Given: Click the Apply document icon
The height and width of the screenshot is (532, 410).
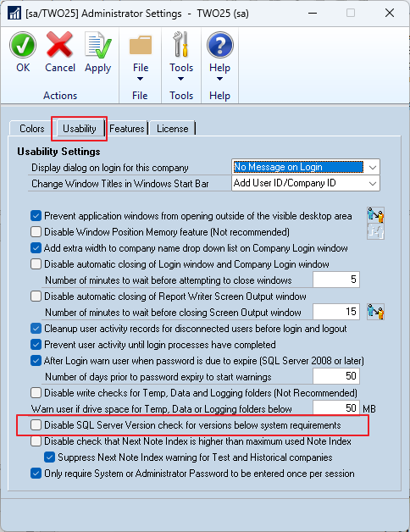Looking at the screenshot, I should [x=97, y=45].
